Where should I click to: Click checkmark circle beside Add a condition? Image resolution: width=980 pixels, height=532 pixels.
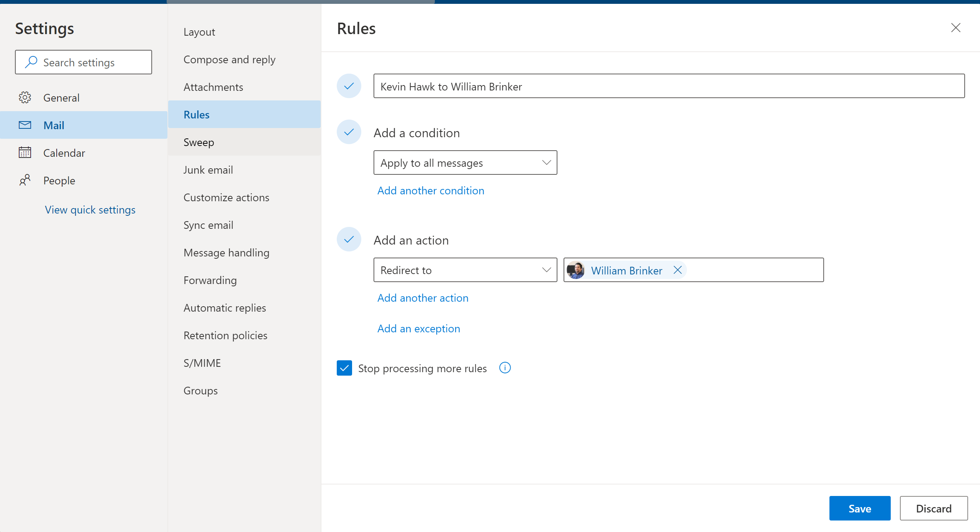(x=349, y=132)
